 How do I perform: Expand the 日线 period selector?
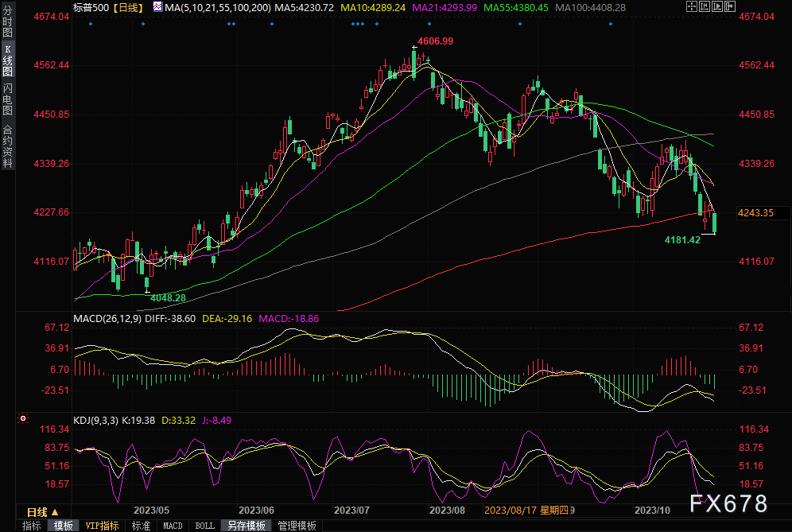[x=42, y=511]
